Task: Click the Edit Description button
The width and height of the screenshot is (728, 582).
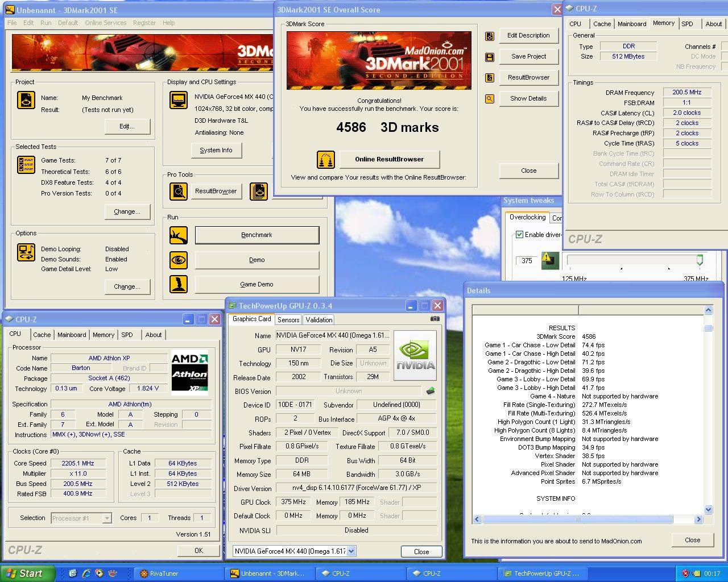Action: [x=528, y=36]
